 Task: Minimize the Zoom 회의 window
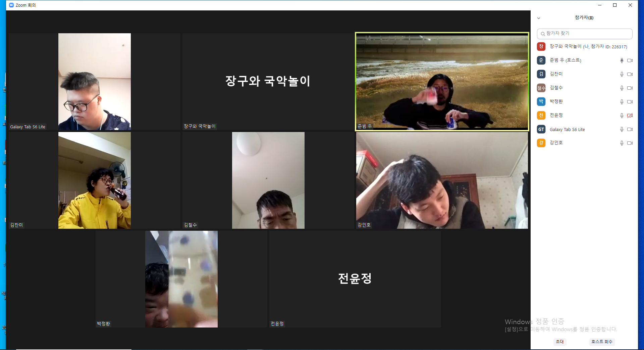coord(600,5)
